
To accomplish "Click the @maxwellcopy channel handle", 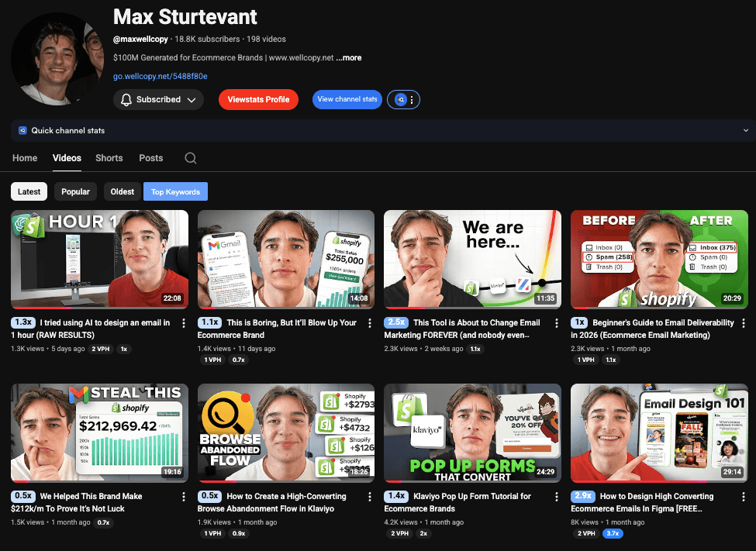I will pos(140,39).
